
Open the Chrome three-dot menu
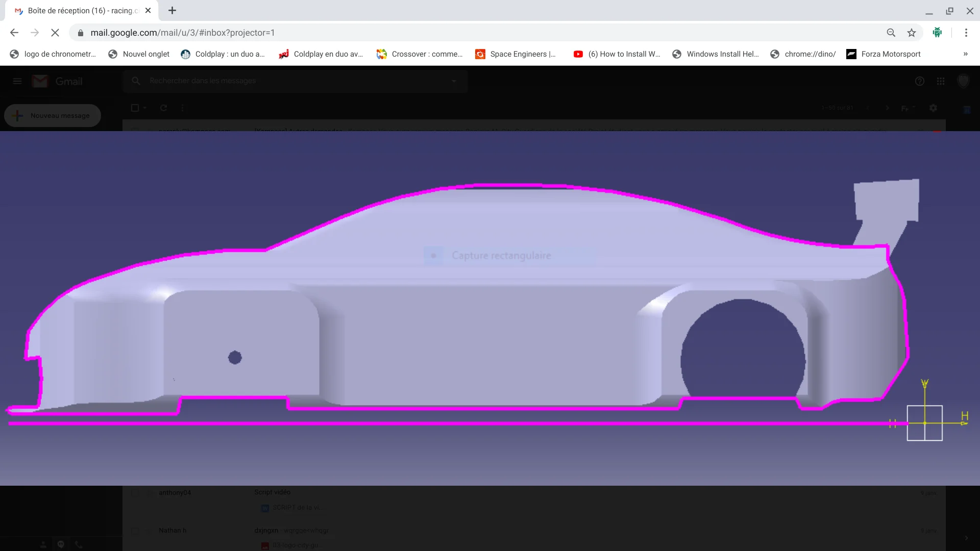(966, 33)
